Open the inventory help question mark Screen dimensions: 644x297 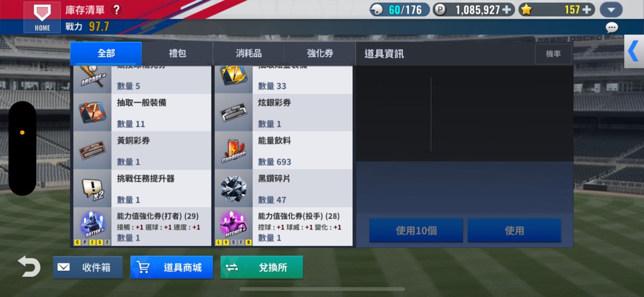pos(116,10)
